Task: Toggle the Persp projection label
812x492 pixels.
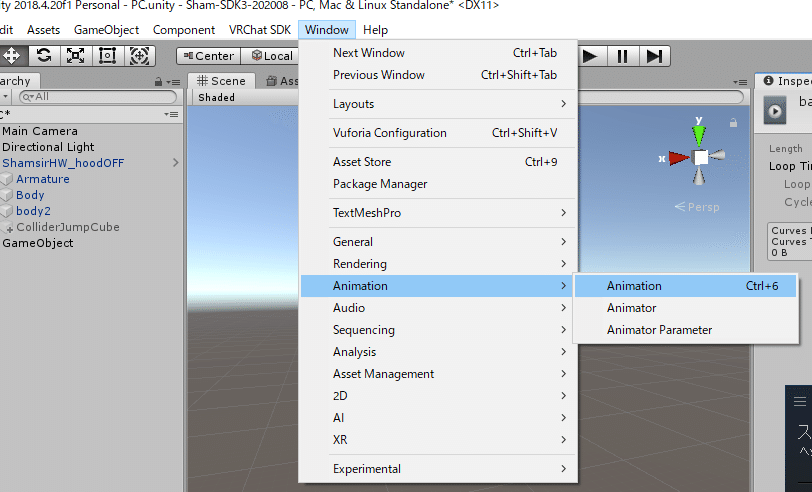Action: 697,207
